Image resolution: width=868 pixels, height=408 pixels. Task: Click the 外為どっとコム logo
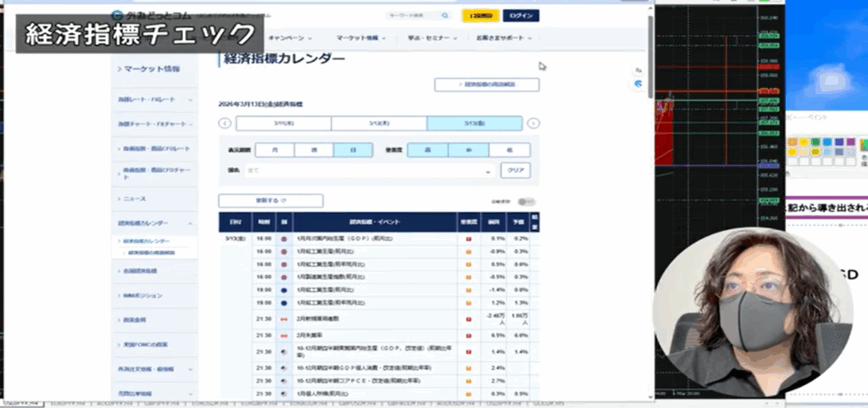(140, 14)
